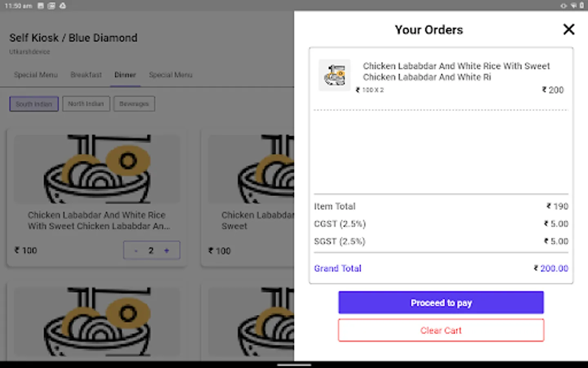The width and height of the screenshot is (588, 368).
Task: Clear the cart
Action: click(441, 330)
